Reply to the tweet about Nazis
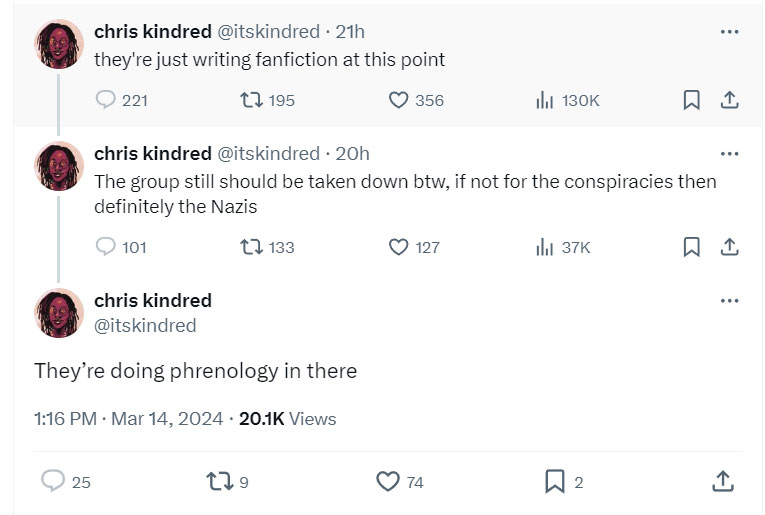The width and height of the screenshot is (765, 515). coord(106,247)
